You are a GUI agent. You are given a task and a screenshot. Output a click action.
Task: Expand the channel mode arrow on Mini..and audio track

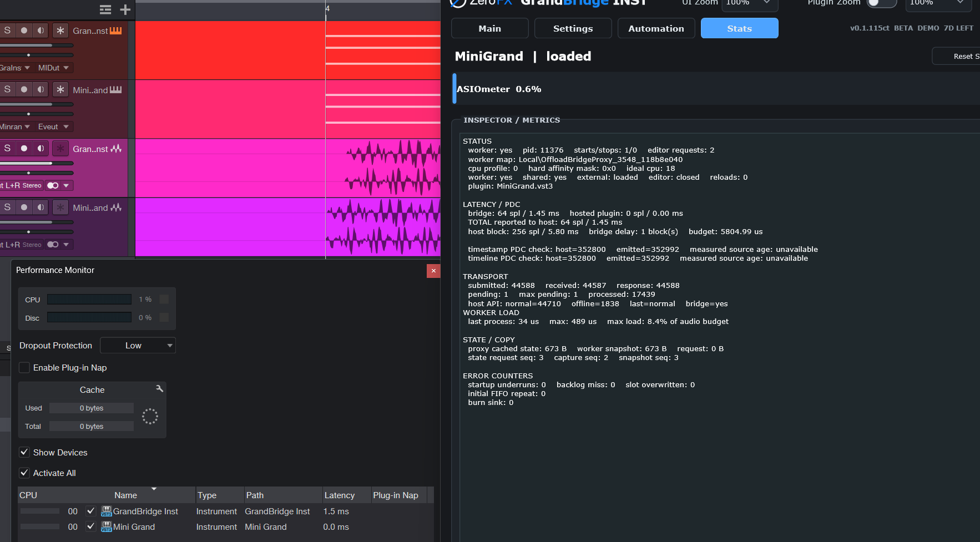click(66, 244)
